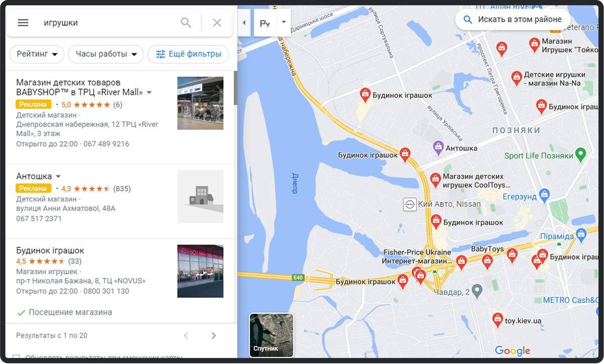Click Посещение магазина text
The height and width of the screenshot is (364, 604).
pyautogui.click(x=70, y=312)
